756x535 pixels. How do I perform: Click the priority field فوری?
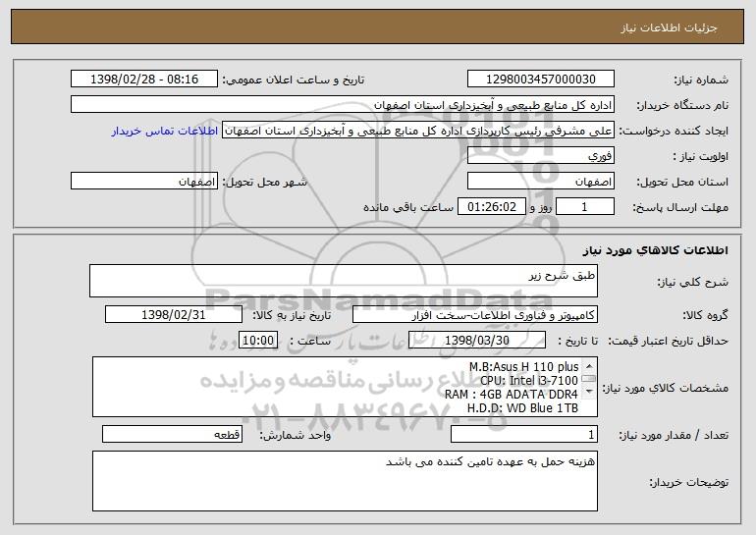click(540, 156)
